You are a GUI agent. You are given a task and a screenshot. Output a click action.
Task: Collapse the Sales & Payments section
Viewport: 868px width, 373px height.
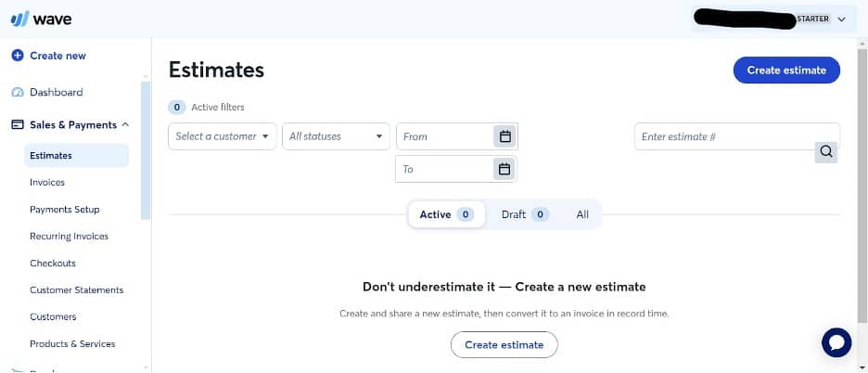click(125, 125)
